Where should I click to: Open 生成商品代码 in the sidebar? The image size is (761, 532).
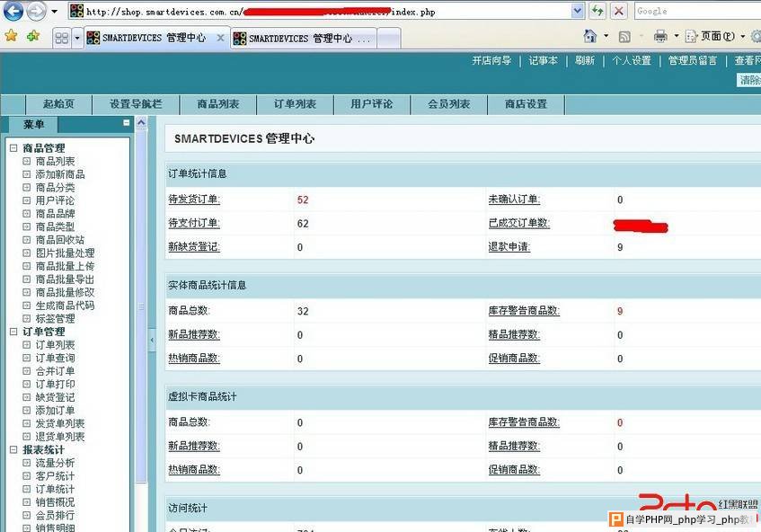[x=65, y=306]
